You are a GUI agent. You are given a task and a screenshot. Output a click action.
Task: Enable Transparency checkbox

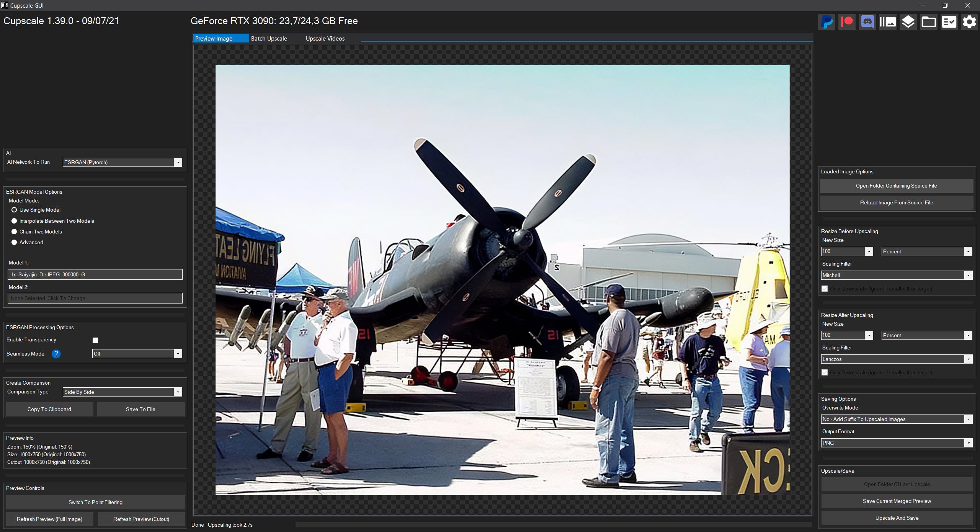tap(95, 340)
